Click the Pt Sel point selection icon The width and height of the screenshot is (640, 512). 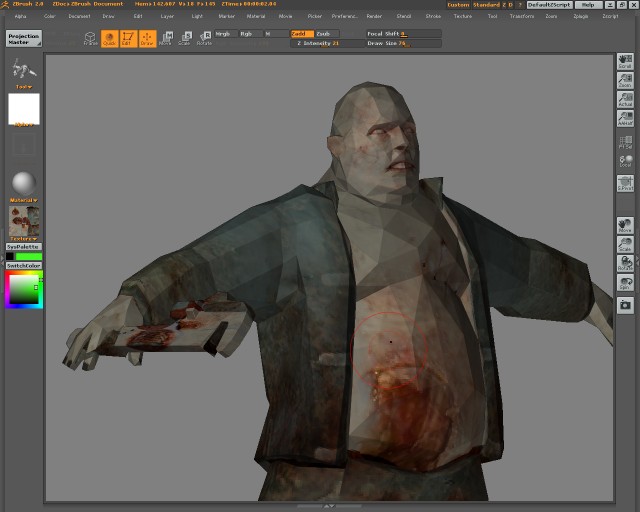[625, 142]
